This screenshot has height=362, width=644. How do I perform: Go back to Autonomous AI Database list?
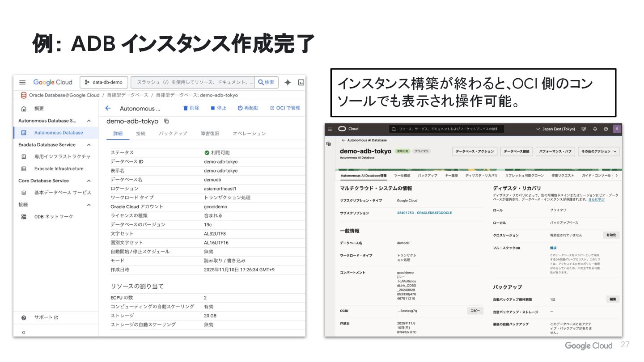[364, 140]
